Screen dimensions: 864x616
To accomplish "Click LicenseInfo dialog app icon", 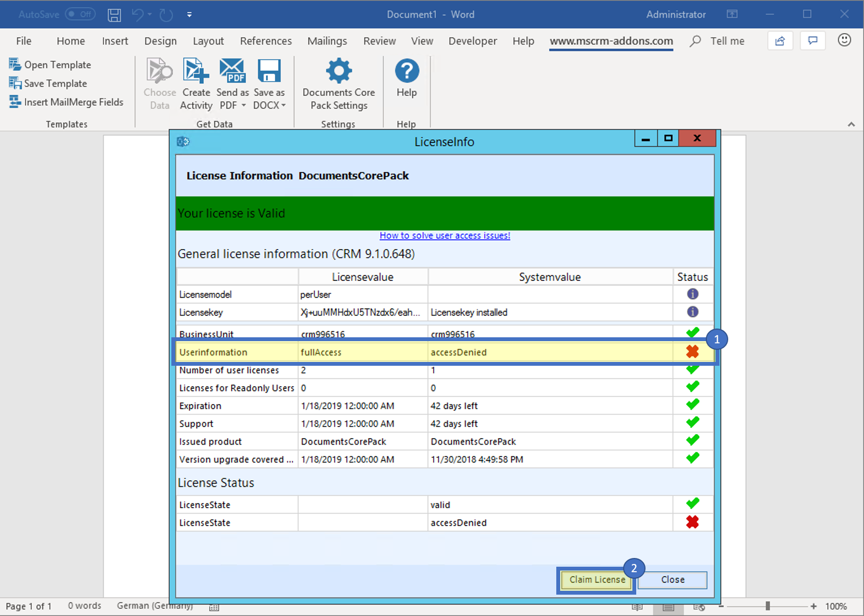I will (183, 142).
